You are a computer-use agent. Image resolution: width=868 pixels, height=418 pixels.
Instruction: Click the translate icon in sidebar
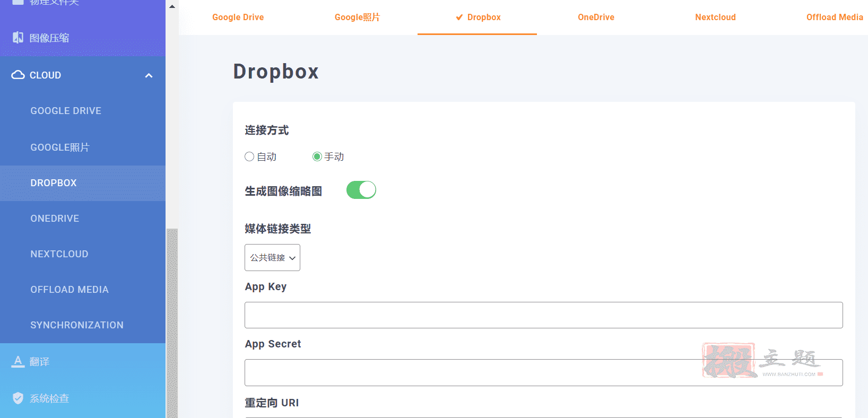pyautogui.click(x=18, y=362)
